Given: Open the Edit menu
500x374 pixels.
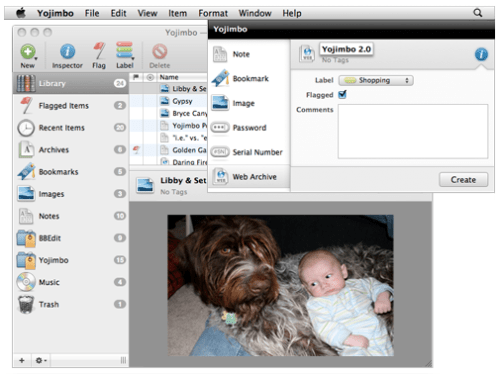Looking at the screenshot, I should 118,13.
